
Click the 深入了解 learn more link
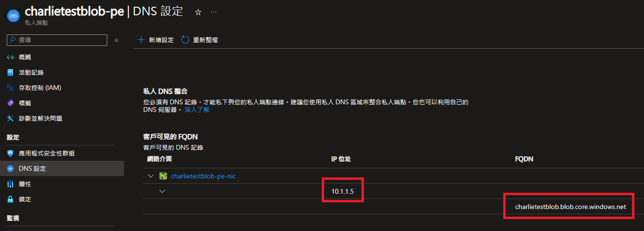(x=197, y=110)
